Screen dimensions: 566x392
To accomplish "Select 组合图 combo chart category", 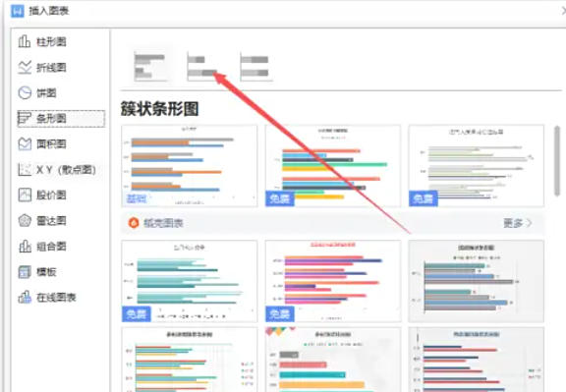I will (x=42, y=247).
